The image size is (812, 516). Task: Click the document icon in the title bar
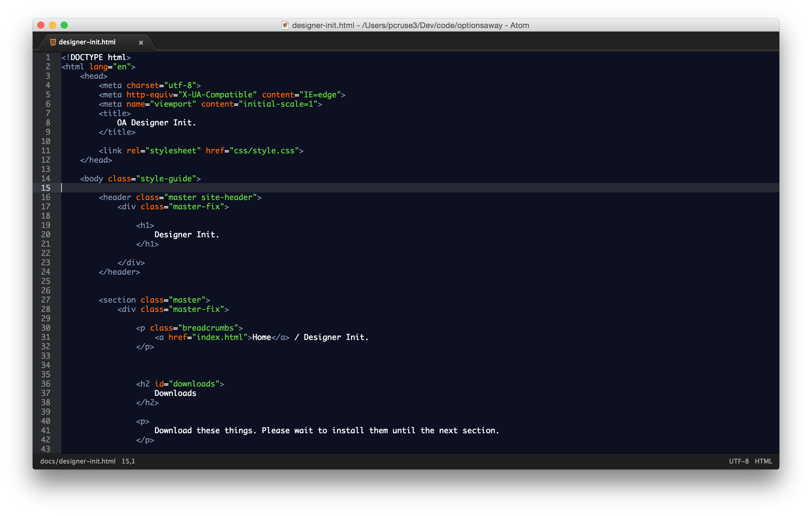(285, 25)
